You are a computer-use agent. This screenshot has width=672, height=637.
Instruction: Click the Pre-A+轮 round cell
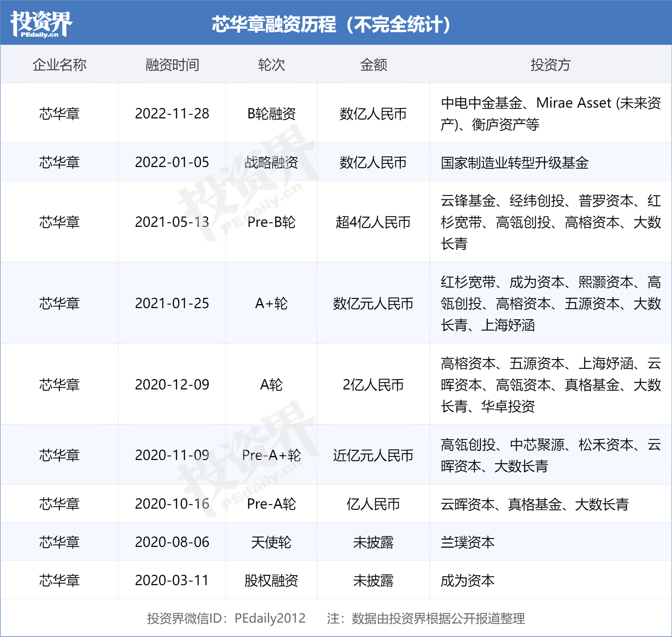pos(271,455)
